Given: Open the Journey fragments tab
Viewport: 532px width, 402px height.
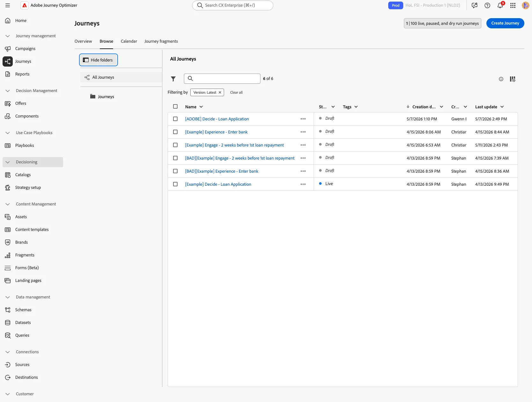Looking at the screenshot, I should point(161,41).
